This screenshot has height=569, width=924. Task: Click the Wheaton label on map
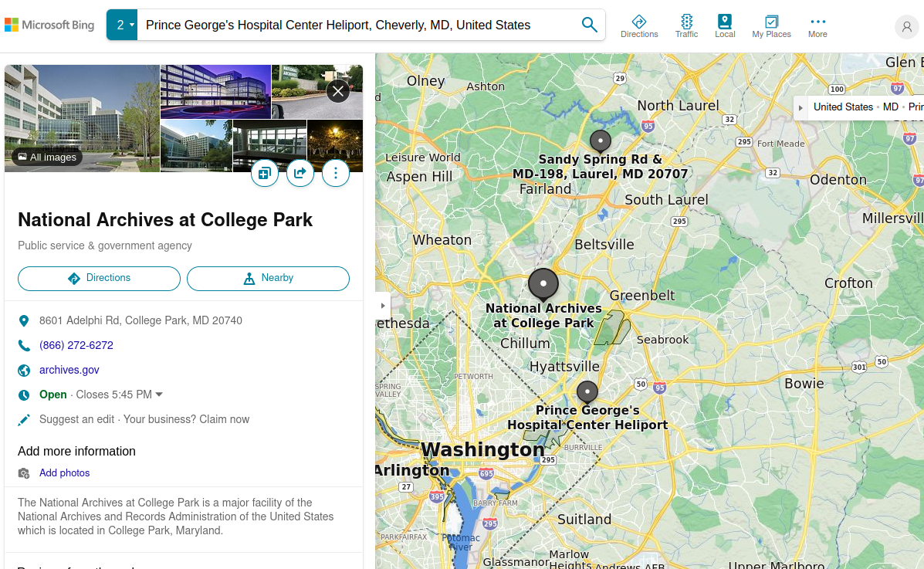(442, 240)
